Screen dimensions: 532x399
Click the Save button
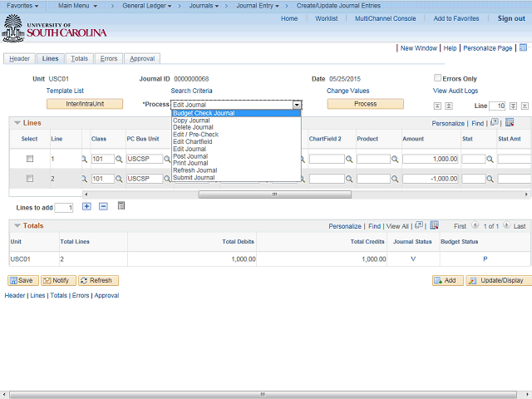[21, 281]
